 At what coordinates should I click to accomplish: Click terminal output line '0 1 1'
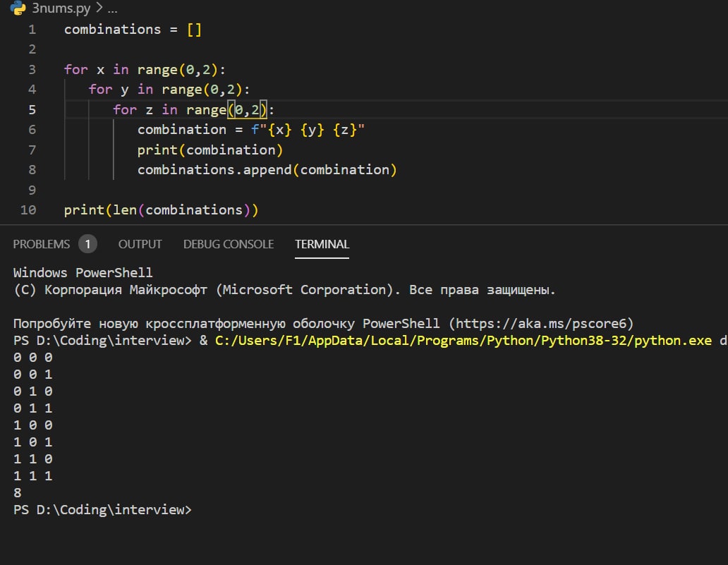(x=33, y=408)
